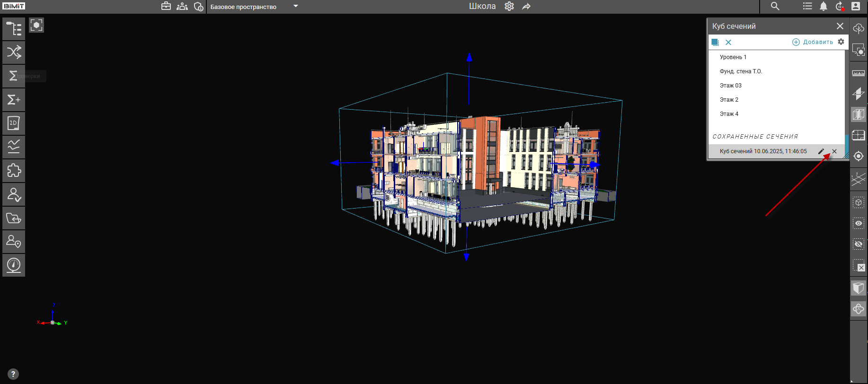Activate the ruler measurement tool

point(858,73)
